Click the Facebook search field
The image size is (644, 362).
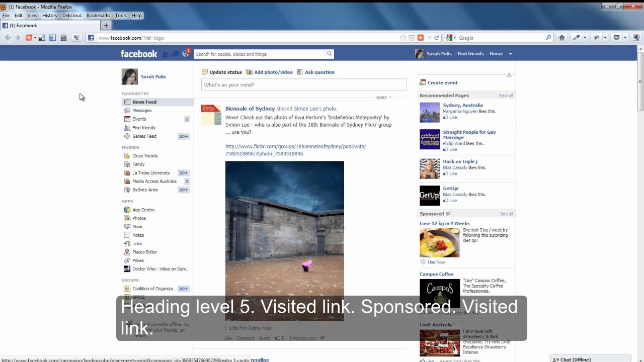(x=260, y=54)
